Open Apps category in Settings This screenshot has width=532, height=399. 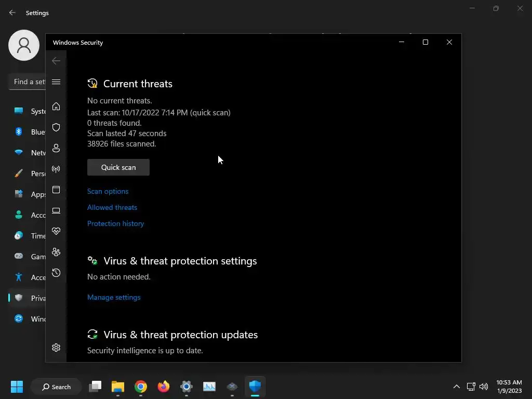tap(27, 194)
